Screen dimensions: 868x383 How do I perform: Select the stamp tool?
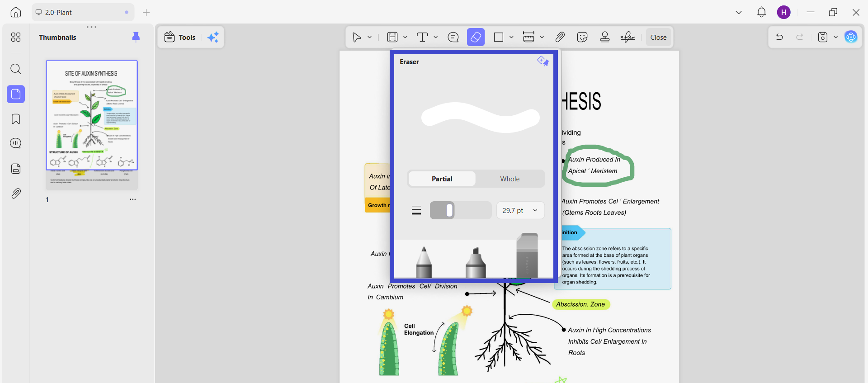(605, 37)
